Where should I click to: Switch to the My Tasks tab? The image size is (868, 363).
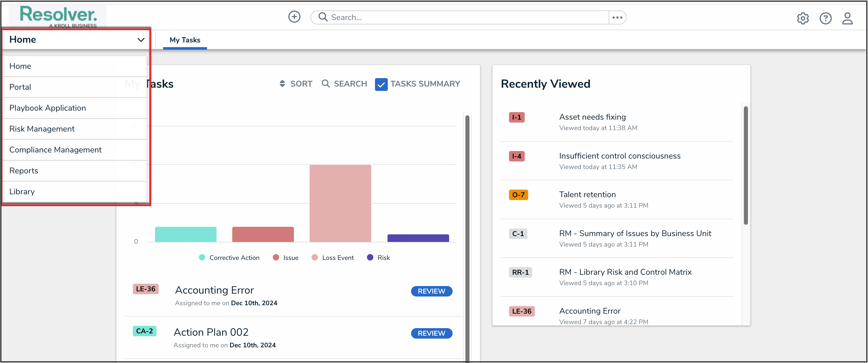(x=185, y=40)
